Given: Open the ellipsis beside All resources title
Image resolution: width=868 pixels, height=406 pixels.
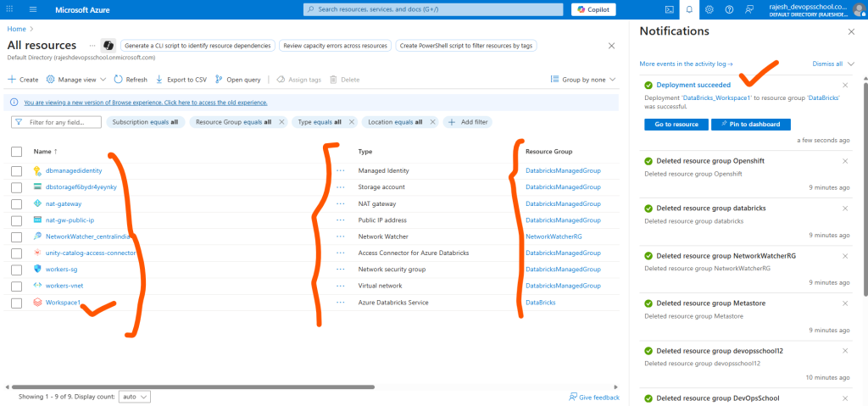Looking at the screenshot, I should click(92, 46).
